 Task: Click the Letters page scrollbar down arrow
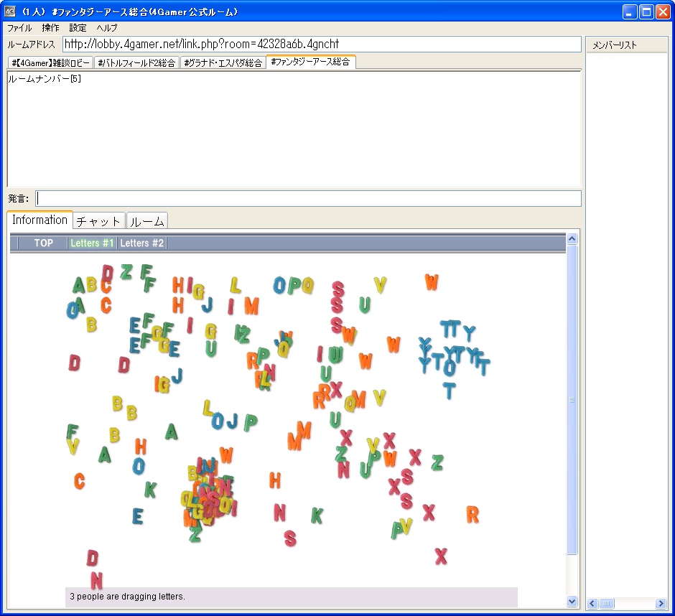pos(572,601)
